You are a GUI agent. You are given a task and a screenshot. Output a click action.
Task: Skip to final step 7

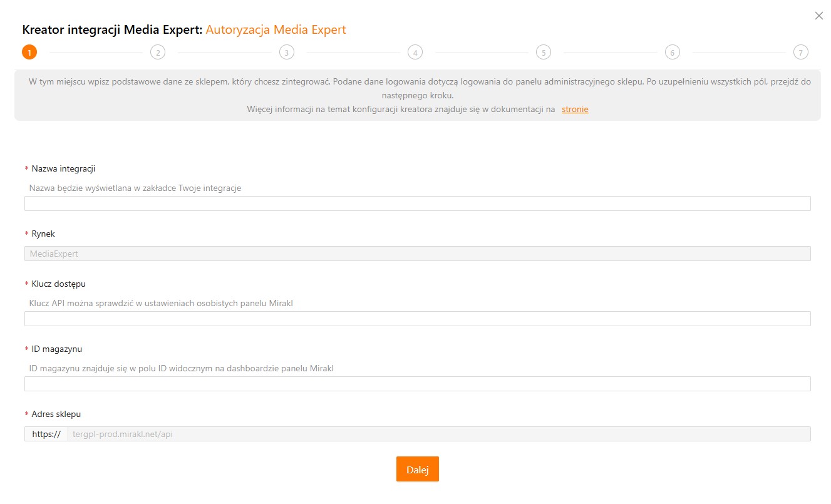click(x=800, y=53)
